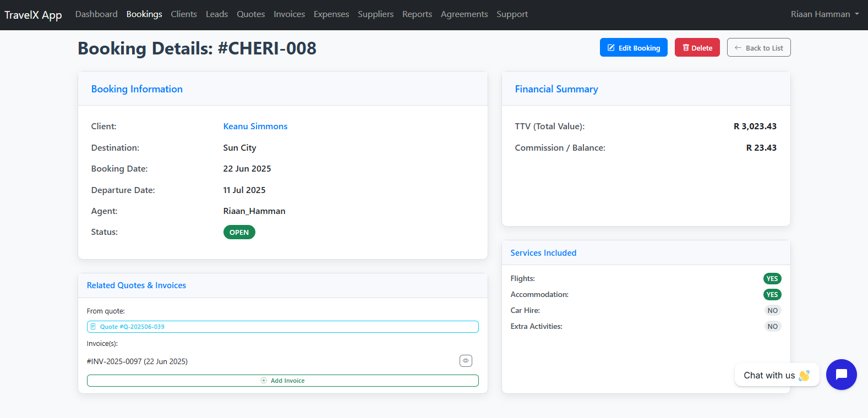Click the OPEN status badge
The height and width of the screenshot is (418, 868).
coord(239,232)
